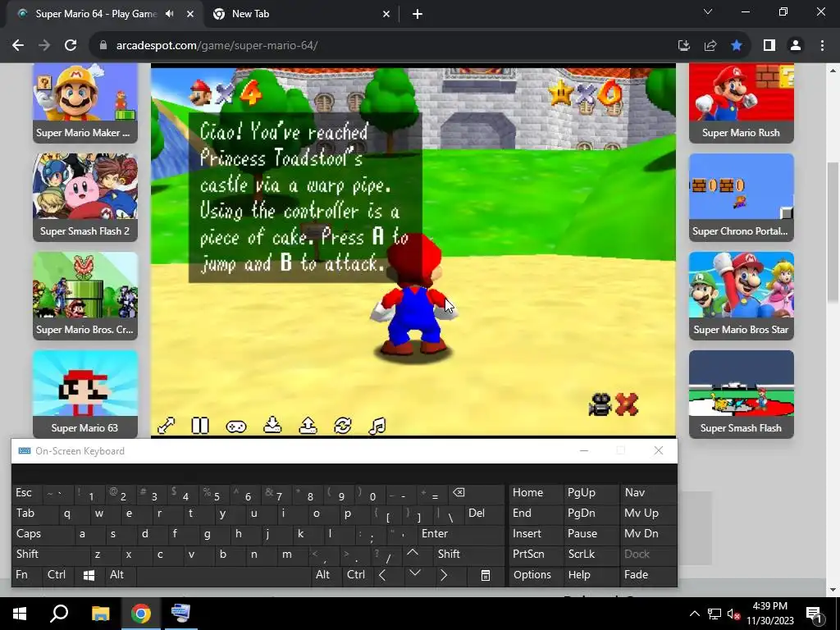Viewport: 840px width, 630px height.
Task: Open Super Mario Bros Star game
Action: tap(742, 295)
